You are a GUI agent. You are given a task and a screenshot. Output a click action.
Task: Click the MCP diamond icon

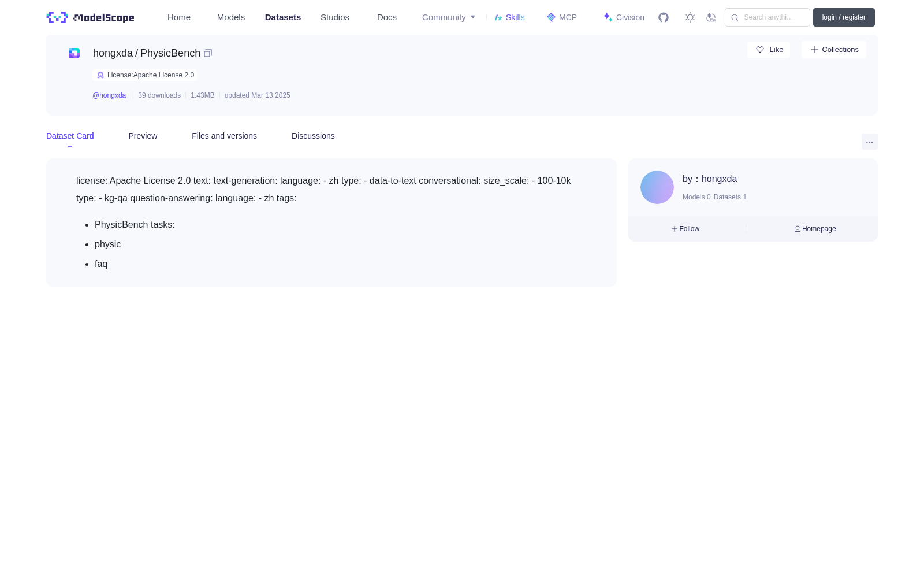551,17
